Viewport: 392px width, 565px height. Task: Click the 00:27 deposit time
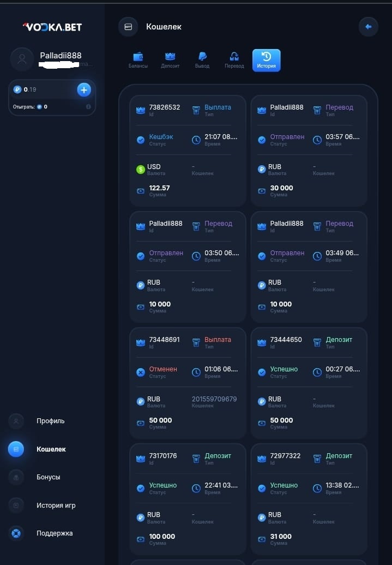[x=342, y=369]
